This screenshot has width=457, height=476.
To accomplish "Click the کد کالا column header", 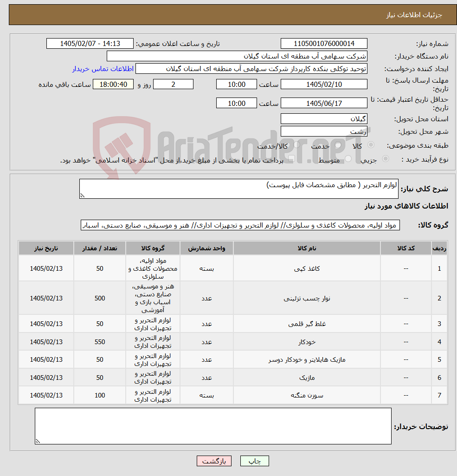I will click(406, 248).
